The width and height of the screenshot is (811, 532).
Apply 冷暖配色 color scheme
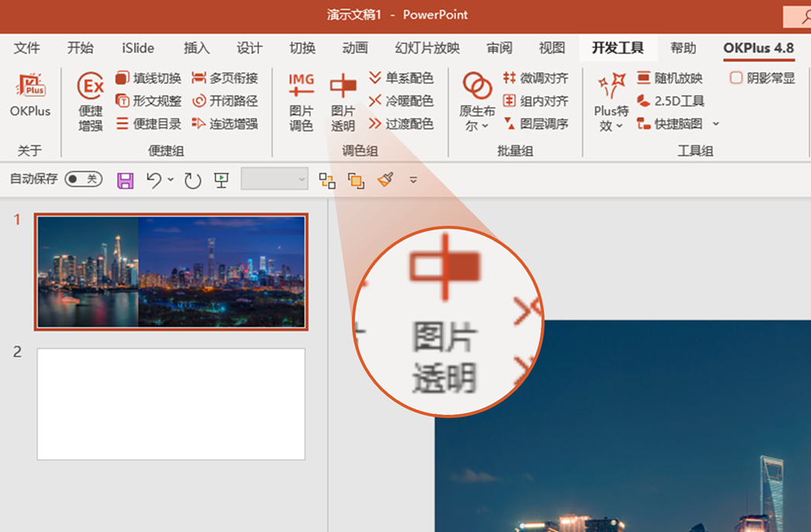409,101
